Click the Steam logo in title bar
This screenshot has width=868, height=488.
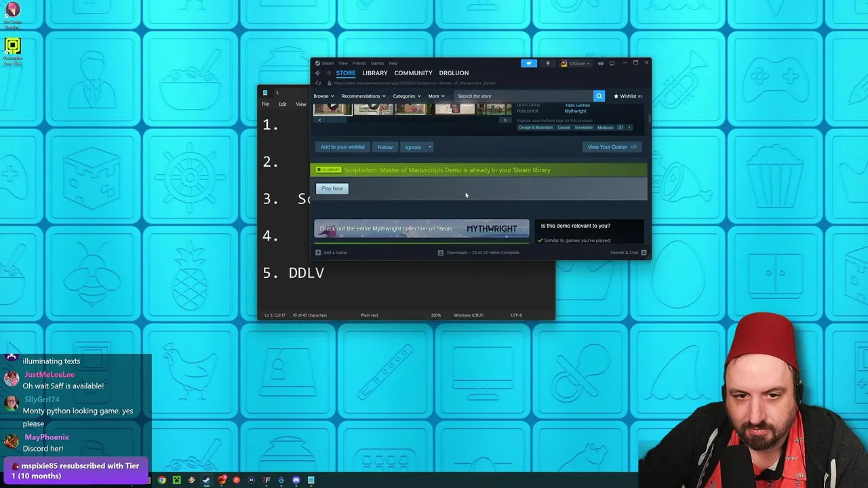317,63
